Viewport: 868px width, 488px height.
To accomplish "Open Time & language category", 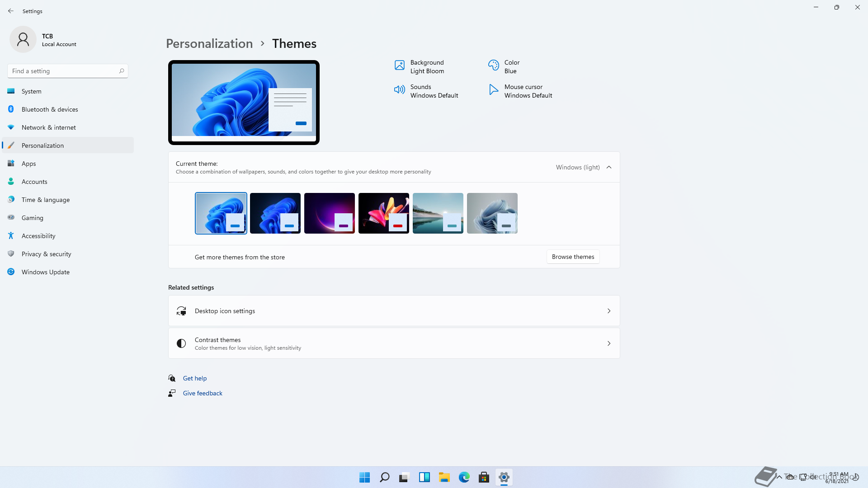I will point(68,200).
